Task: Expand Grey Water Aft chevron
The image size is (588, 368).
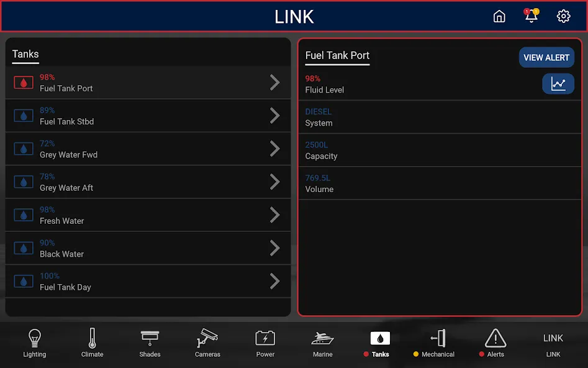Action: [x=275, y=182]
